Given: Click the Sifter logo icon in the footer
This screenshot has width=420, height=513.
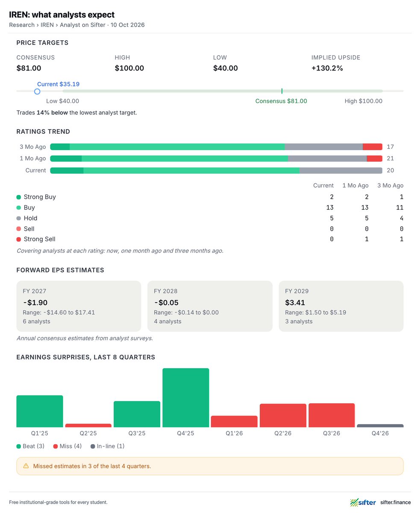Looking at the screenshot, I should point(354,502).
